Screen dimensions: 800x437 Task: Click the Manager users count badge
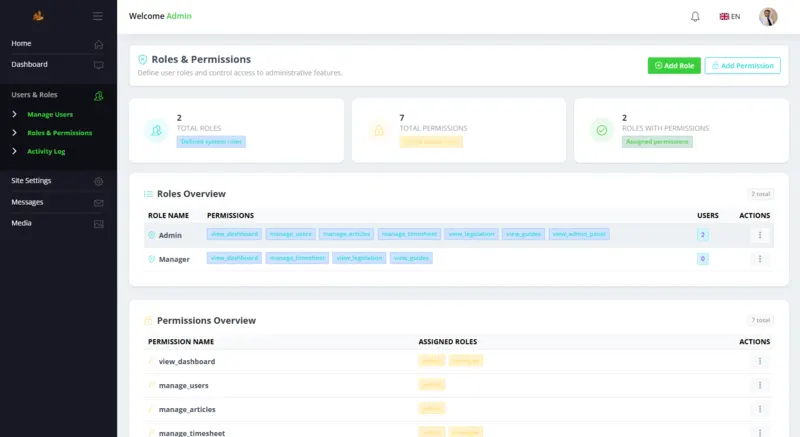tap(703, 259)
